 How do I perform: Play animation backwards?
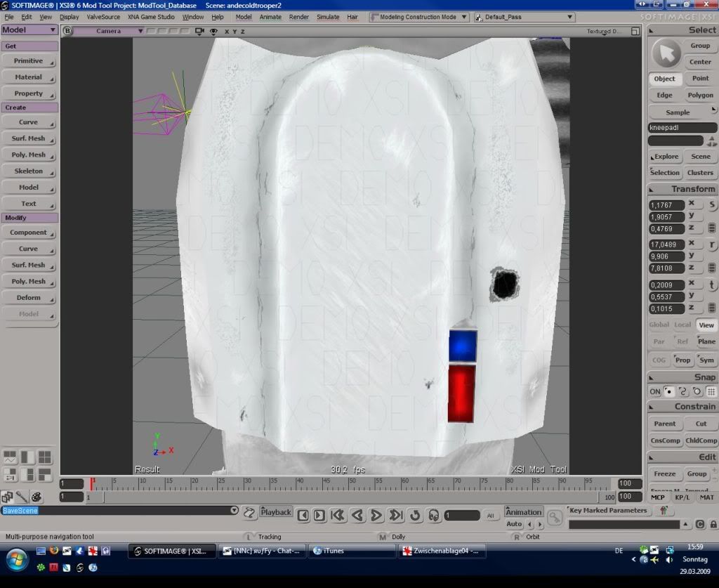click(x=357, y=516)
